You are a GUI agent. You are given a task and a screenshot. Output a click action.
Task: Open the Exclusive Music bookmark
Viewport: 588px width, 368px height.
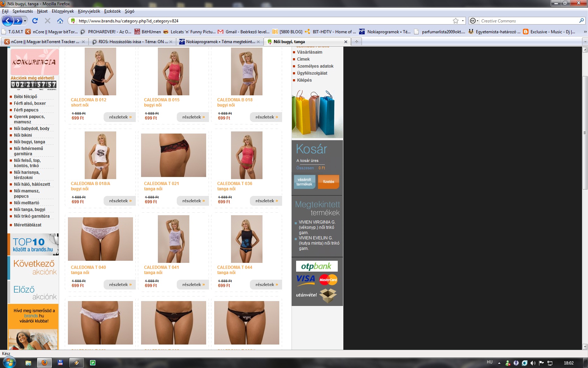point(549,32)
